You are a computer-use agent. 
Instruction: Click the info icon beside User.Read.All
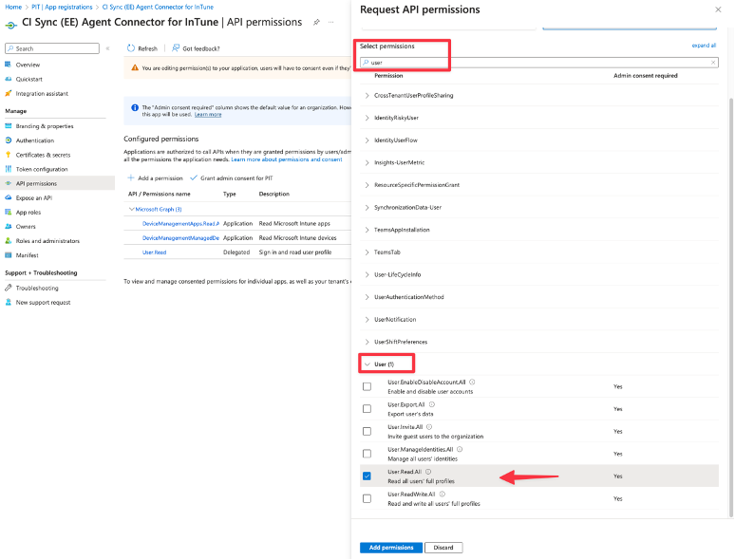pos(428,472)
